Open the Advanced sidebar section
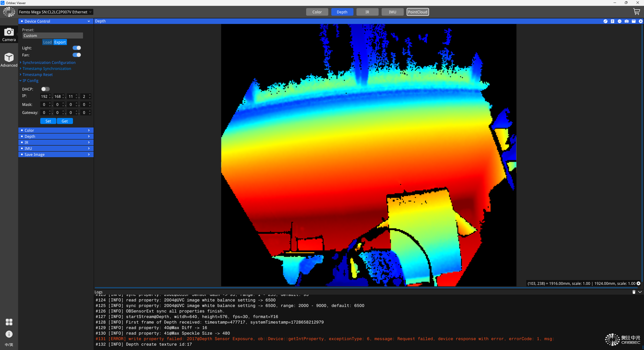The image size is (644, 350). pyautogui.click(x=9, y=60)
